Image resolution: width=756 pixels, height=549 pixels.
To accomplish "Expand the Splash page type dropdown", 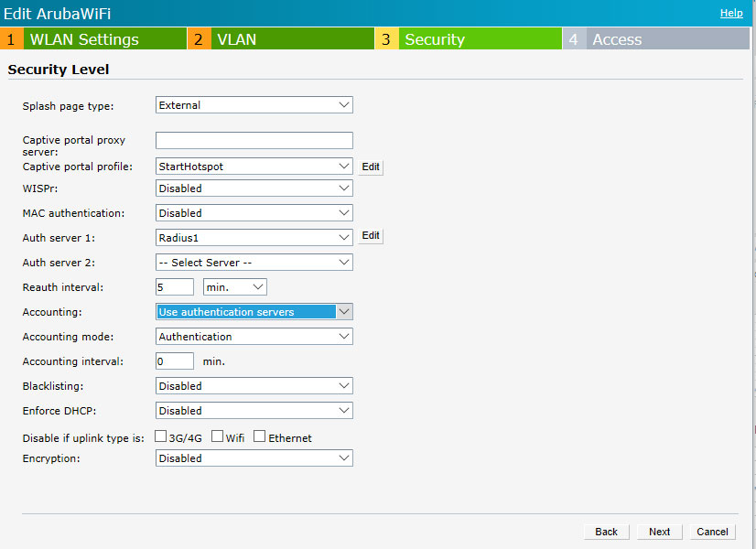I will [x=254, y=105].
